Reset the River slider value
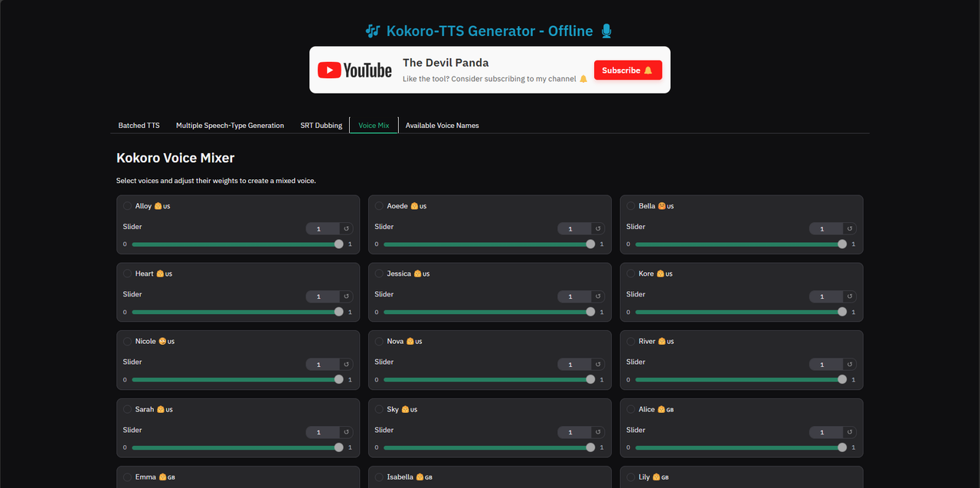 pos(850,365)
